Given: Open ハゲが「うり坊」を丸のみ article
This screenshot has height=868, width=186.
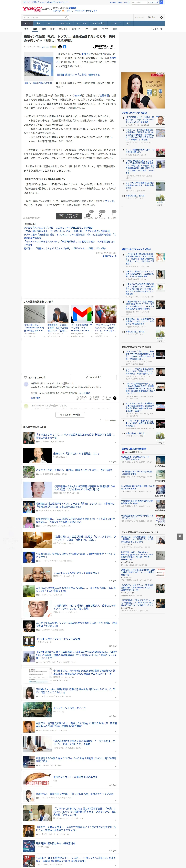Looking at the screenshot, I should pos(74,470).
